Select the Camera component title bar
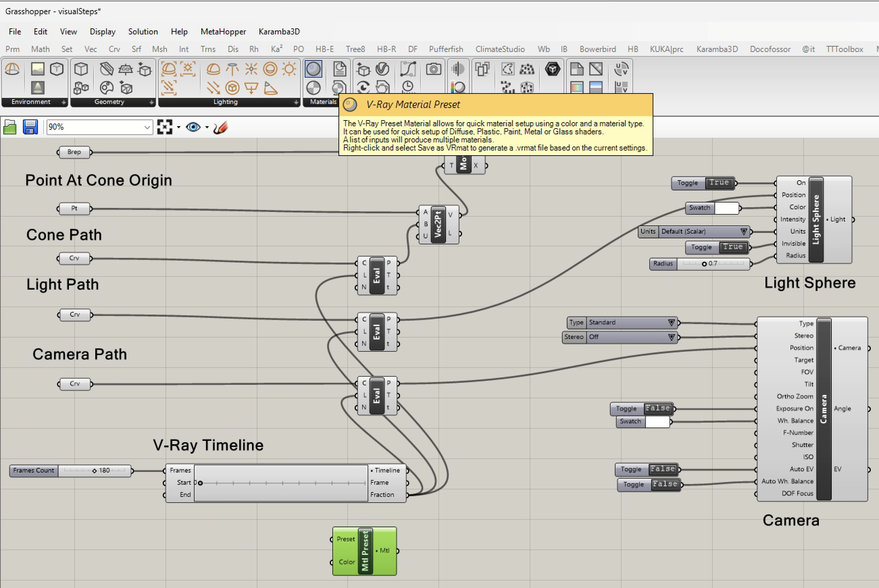This screenshot has height=588, width=879. point(824,409)
